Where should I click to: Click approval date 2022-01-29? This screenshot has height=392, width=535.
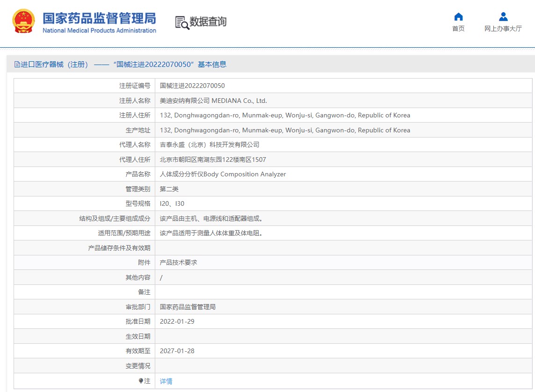(x=177, y=321)
